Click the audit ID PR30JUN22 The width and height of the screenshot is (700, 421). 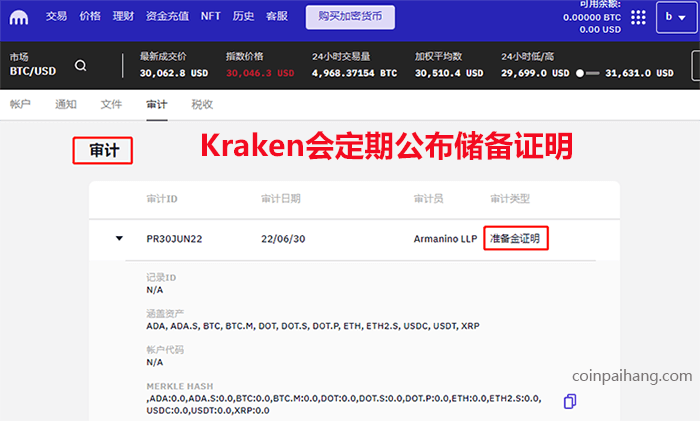[x=174, y=239]
